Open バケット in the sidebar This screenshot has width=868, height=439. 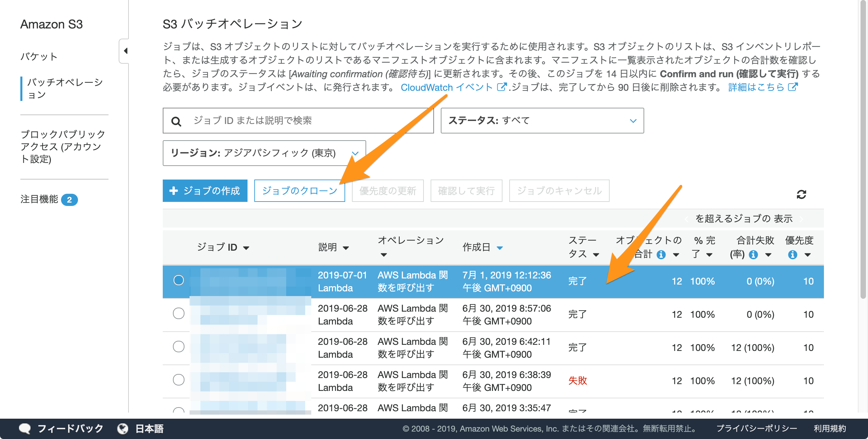tap(39, 56)
